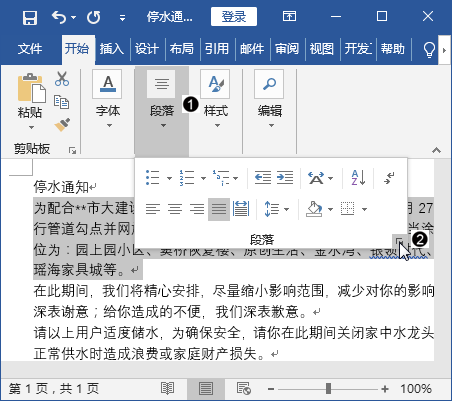Apply numbered list formatting
Image resolution: width=452 pixels, height=401 pixels.
click(x=187, y=178)
